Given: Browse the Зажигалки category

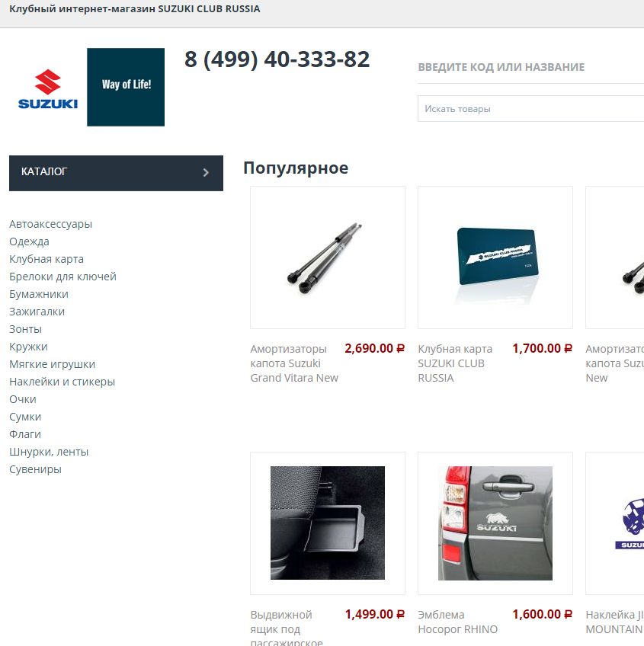Looking at the screenshot, I should [x=37, y=312].
